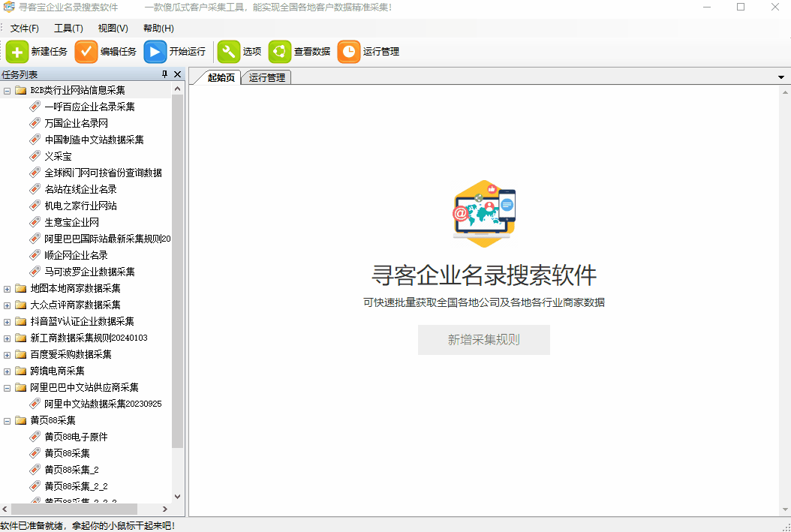Click the task list horizontal scrollbar right arrow

[x=166, y=509]
